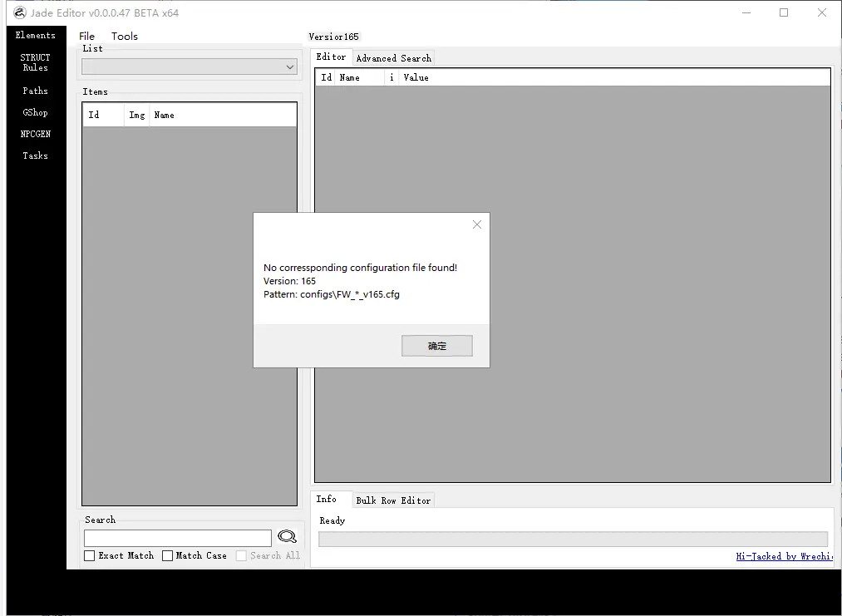Open the List dropdown combo box
842x616 pixels.
point(189,67)
